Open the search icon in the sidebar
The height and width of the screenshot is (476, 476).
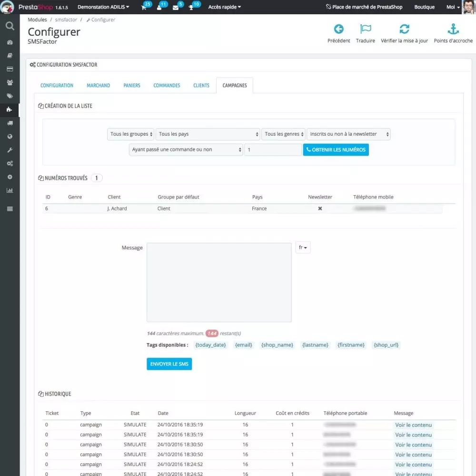[10, 26]
